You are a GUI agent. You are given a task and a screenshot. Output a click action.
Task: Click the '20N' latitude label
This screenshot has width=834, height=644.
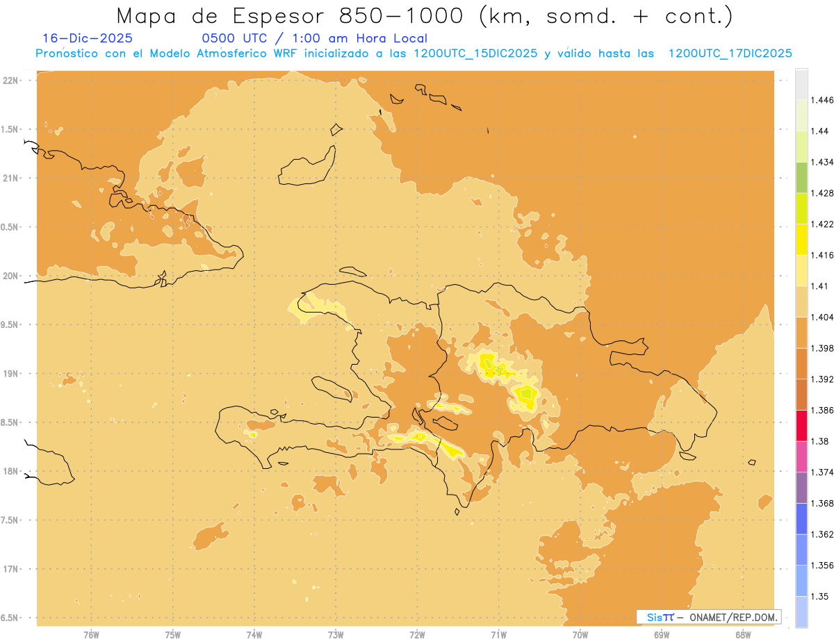10,276
